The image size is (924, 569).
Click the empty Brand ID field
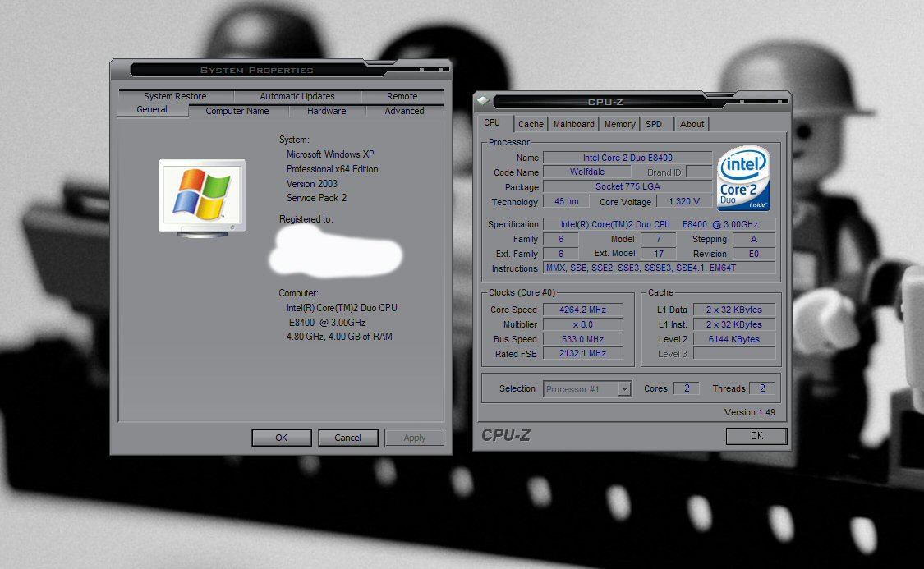699,172
